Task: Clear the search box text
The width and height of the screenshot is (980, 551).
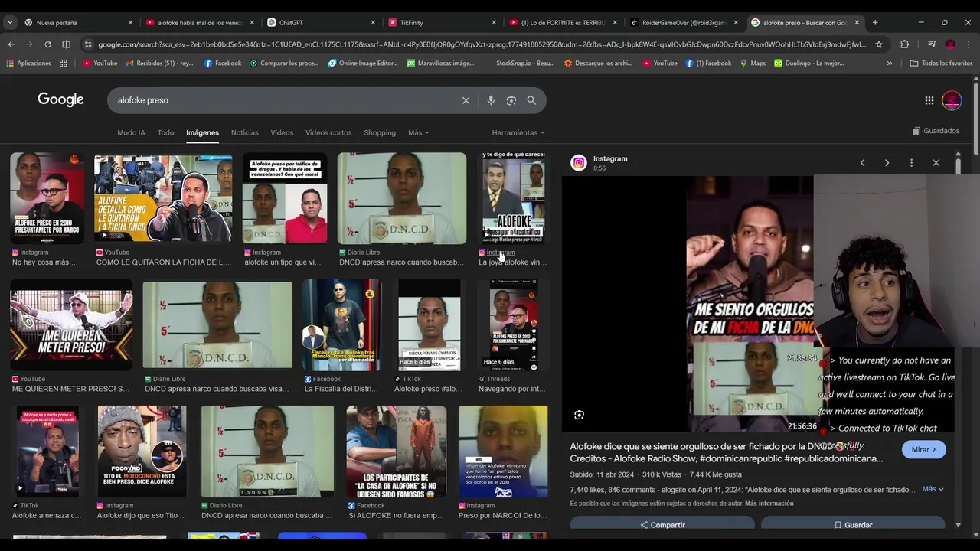Action: (465, 100)
